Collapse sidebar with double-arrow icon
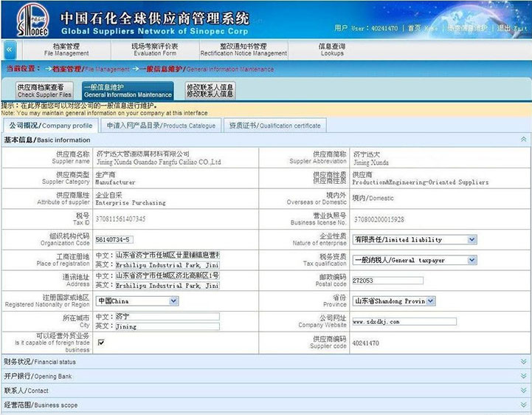 coord(9,49)
